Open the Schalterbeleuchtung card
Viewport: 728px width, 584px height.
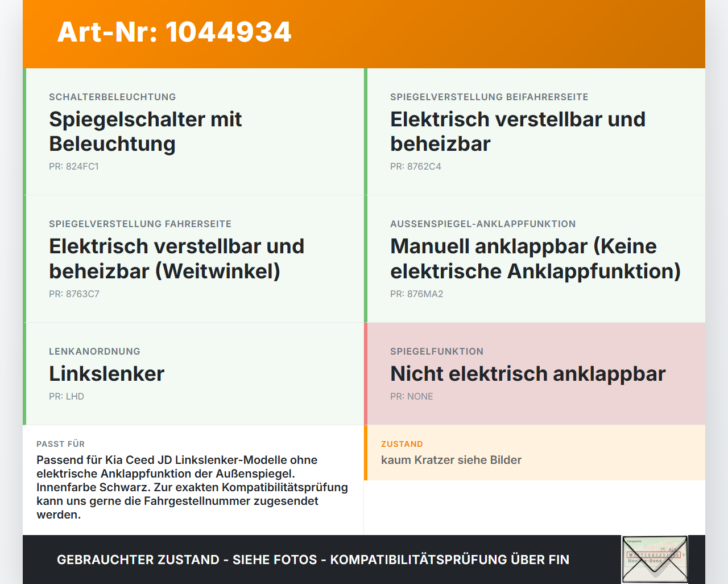pos(193,131)
